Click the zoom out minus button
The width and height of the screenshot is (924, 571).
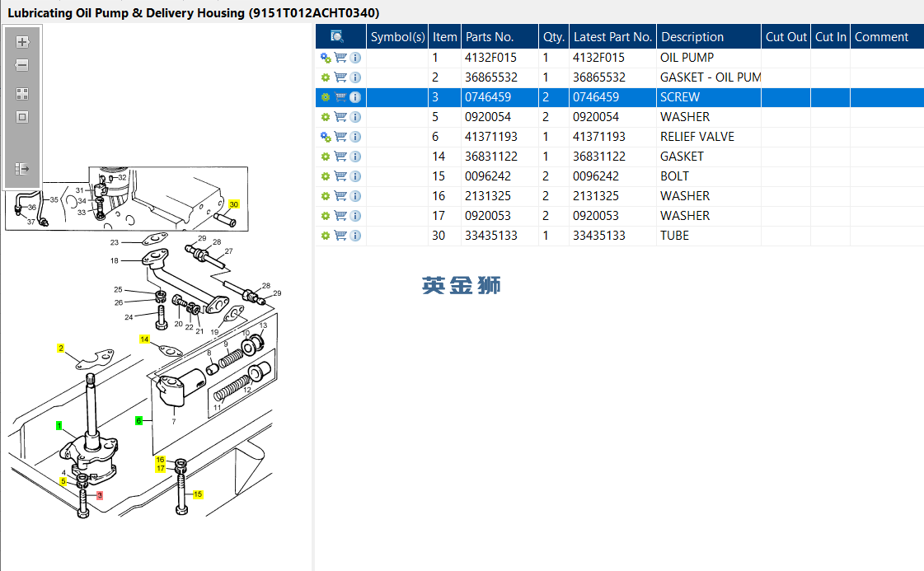click(x=22, y=65)
